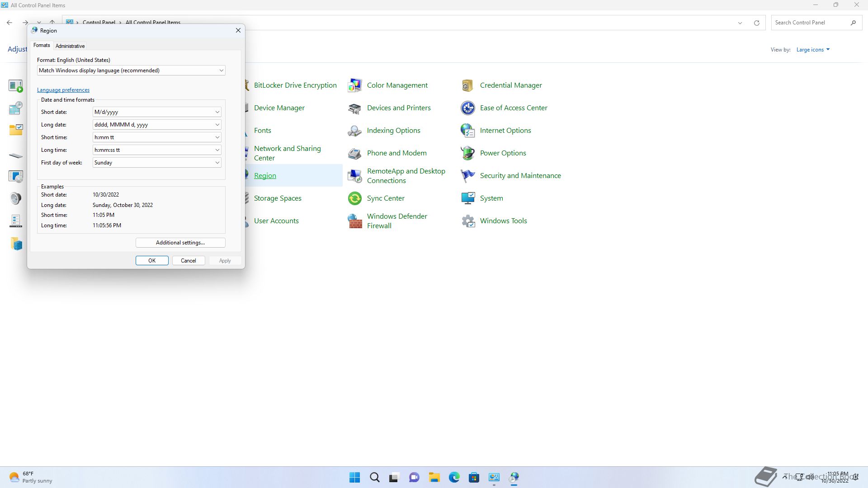The height and width of the screenshot is (488, 868).
Task: Expand the Long date format dropdown
Action: click(x=157, y=125)
